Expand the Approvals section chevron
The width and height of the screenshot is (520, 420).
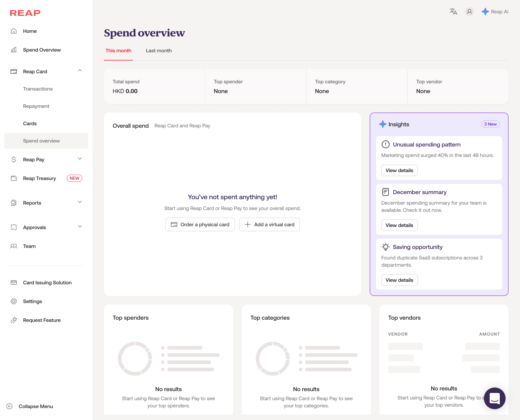click(80, 227)
